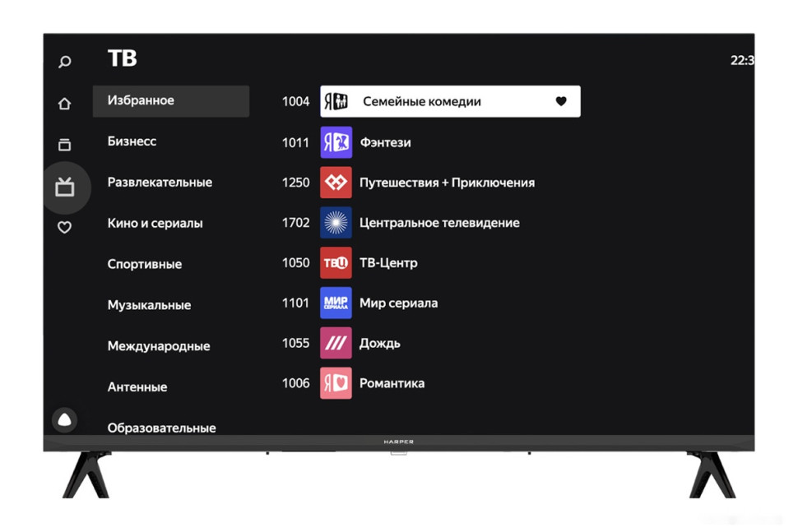Activate the Alice voice assistant icon
Image resolution: width=798 pixels, height=532 pixels.
(x=65, y=420)
